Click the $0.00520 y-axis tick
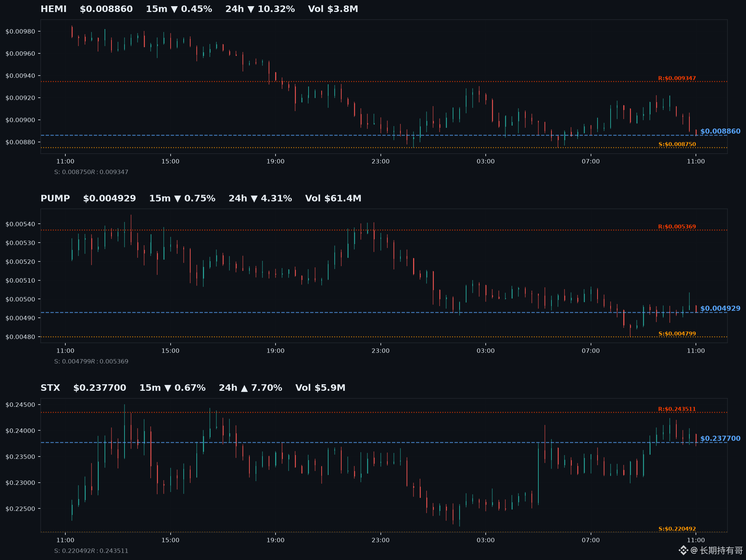Image resolution: width=746 pixels, height=560 pixels. pos(20,262)
